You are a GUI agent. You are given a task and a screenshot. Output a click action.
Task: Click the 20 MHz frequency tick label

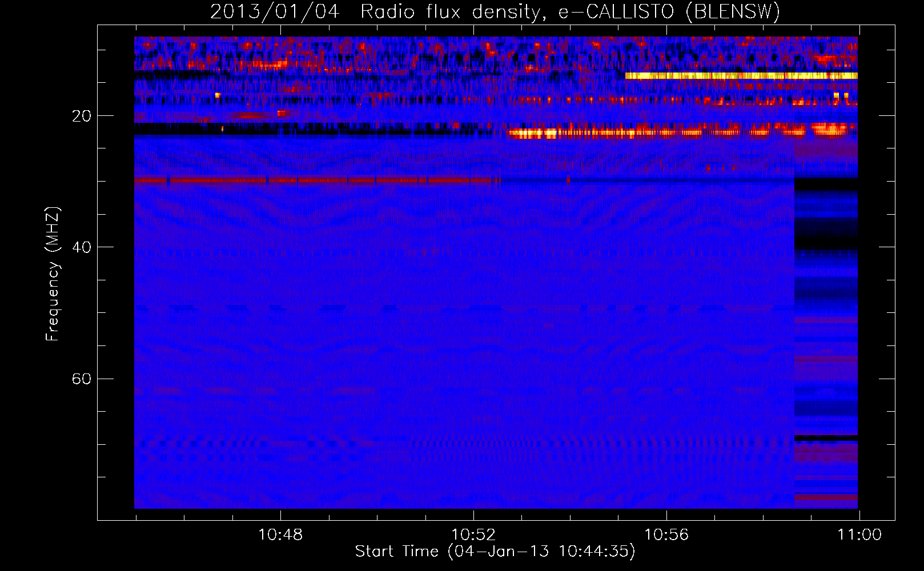coord(82,116)
